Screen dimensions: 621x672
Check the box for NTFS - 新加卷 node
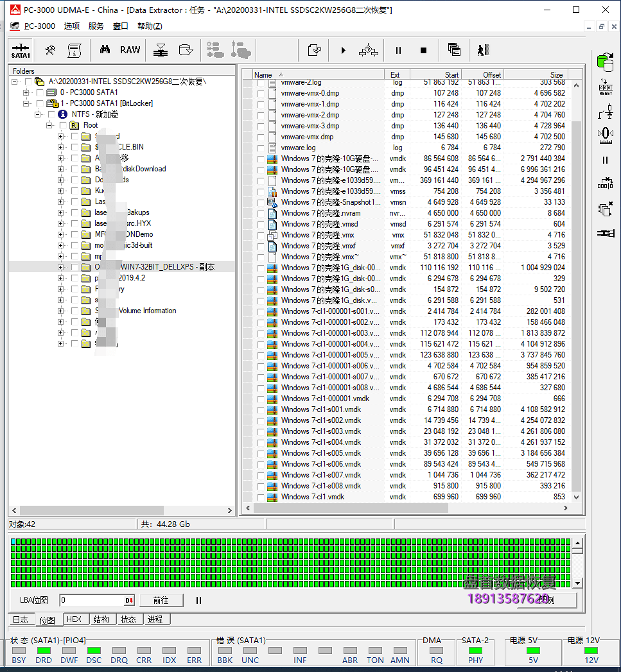click(x=51, y=114)
